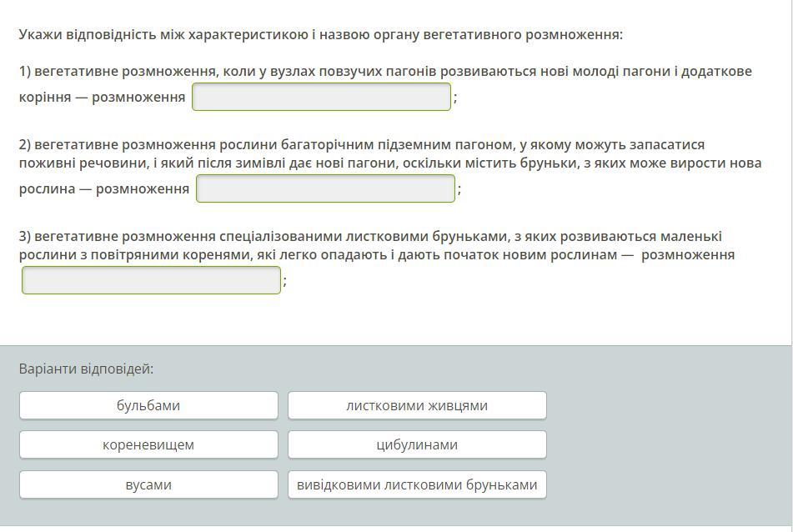
Task: Pick the 'вусами' answer option
Action: coord(148,485)
